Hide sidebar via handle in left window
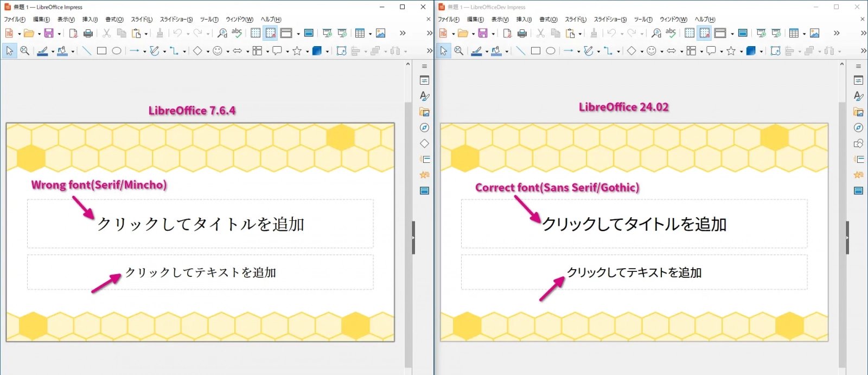868x375 pixels. click(x=413, y=238)
